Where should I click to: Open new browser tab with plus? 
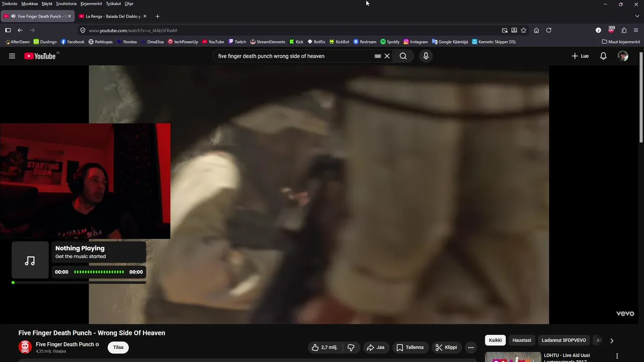pyautogui.click(x=157, y=16)
